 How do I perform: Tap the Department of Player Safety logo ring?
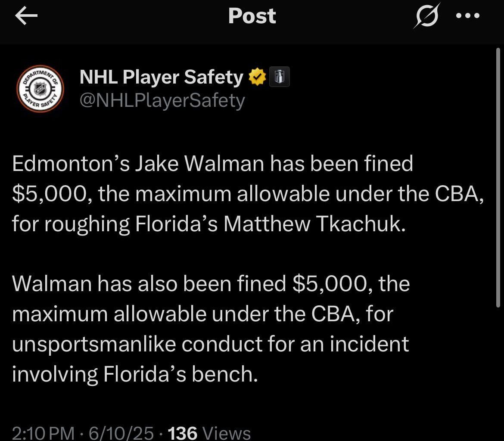tap(40, 89)
